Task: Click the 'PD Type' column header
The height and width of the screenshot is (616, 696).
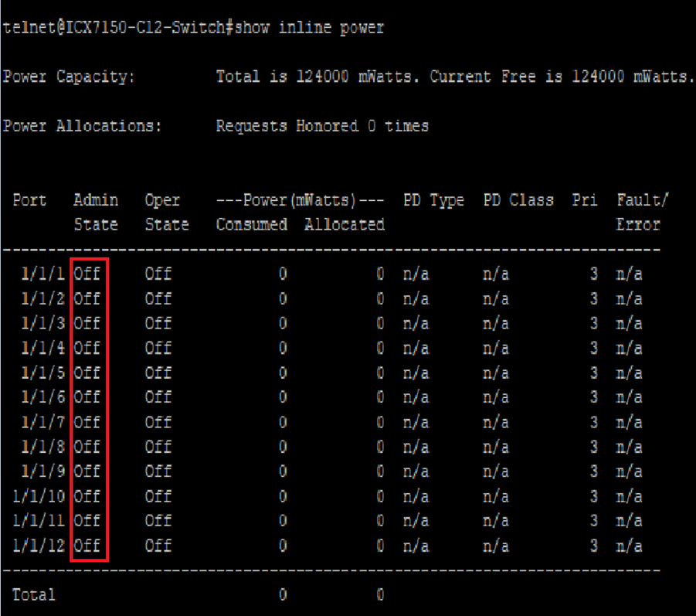Action: (x=433, y=200)
